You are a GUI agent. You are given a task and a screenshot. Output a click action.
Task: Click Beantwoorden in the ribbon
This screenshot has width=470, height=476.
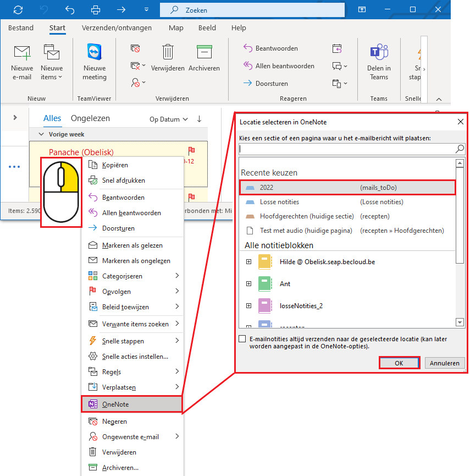click(271, 48)
